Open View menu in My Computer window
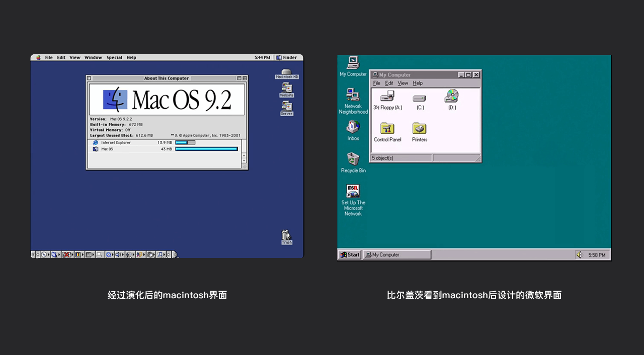 click(403, 83)
